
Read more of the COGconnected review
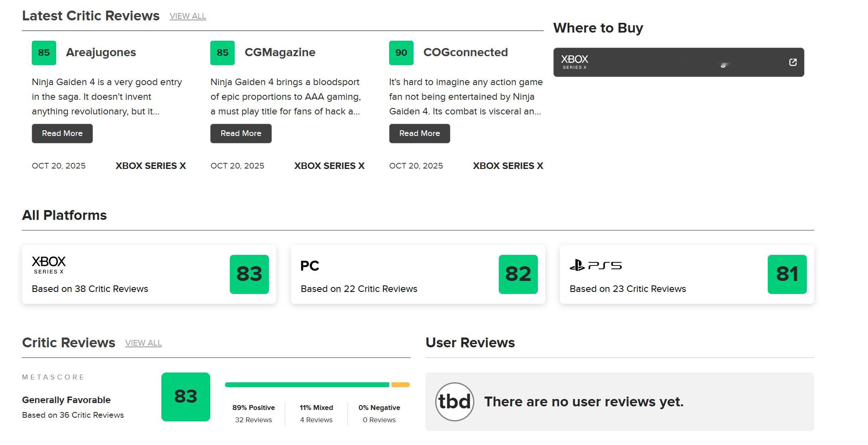[419, 134]
